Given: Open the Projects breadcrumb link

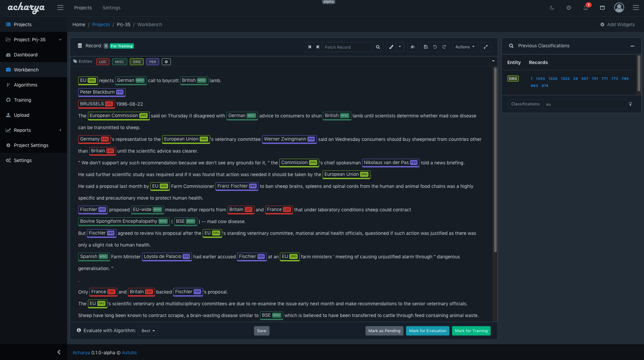Looking at the screenshot, I should coord(101,24).
